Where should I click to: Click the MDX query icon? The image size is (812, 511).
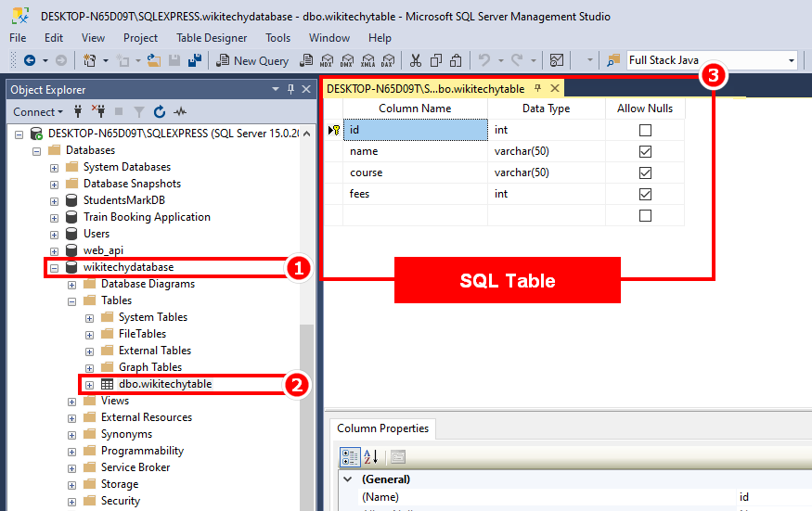(x=326, y=60)
